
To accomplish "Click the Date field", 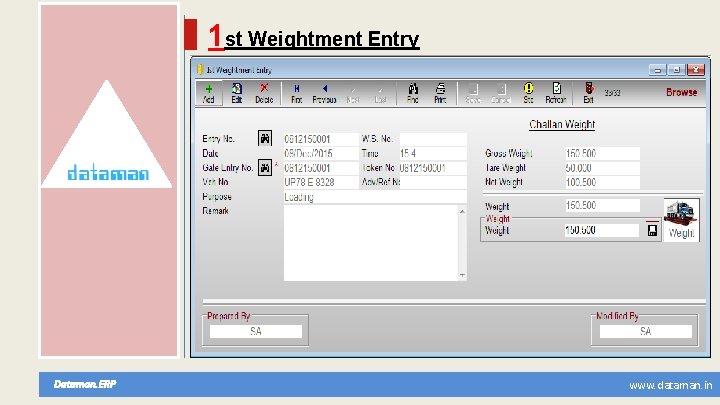I will coord(321,153).
